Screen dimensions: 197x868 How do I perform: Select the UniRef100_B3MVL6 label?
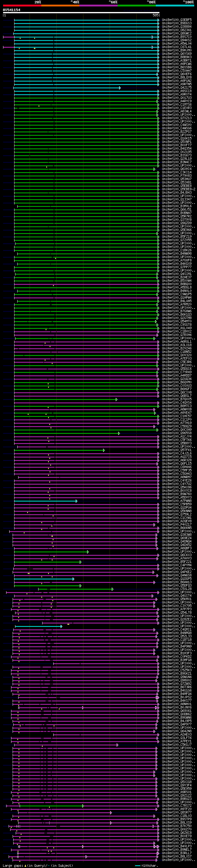177,206
